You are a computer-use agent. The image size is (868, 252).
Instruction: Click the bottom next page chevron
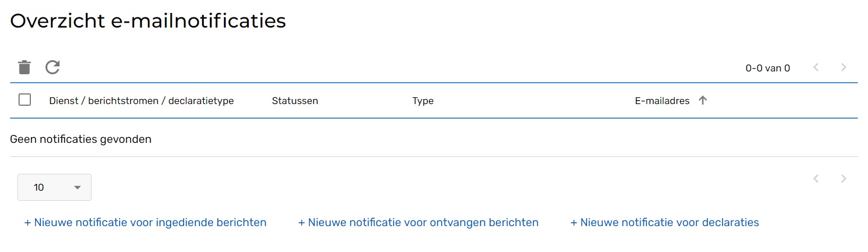[x=843, y=179]
